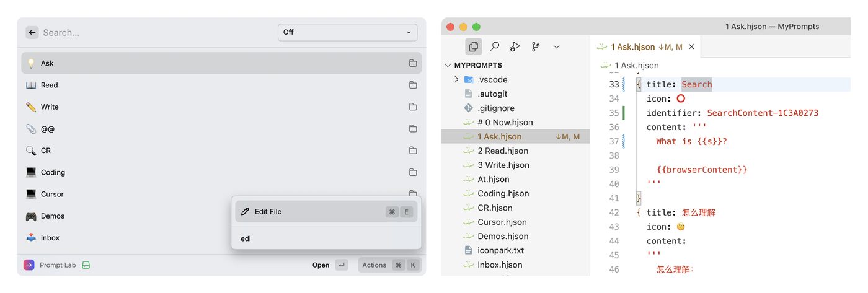The image size is (868, 293).
Task: Open the Search view in VS Code
Action: (495, 46)
